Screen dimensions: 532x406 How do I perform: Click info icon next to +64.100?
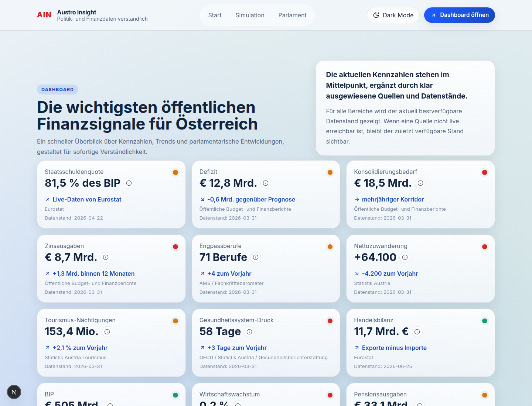[x=405, y=257]
